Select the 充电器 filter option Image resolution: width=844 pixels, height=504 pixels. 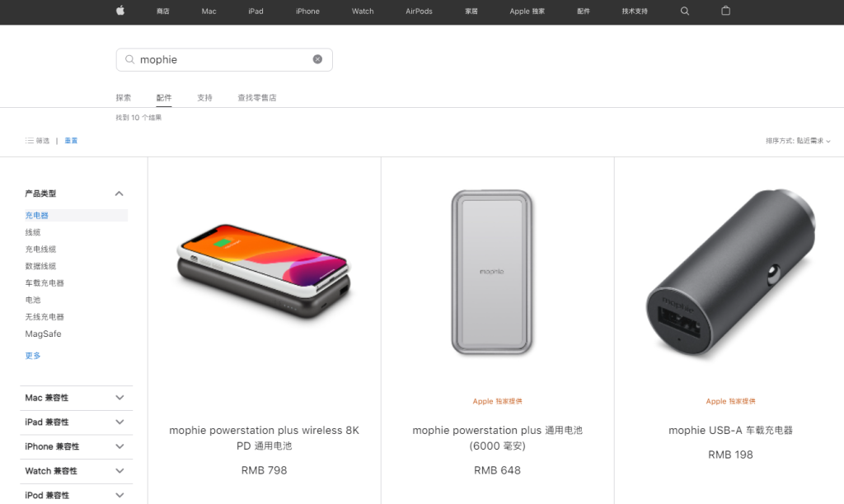point(36,215)
